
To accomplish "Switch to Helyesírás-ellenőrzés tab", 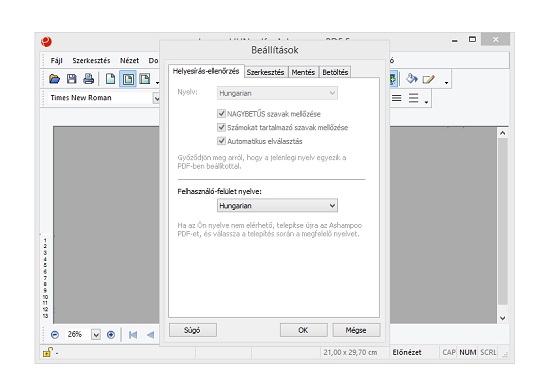I will tap(206, 71).
